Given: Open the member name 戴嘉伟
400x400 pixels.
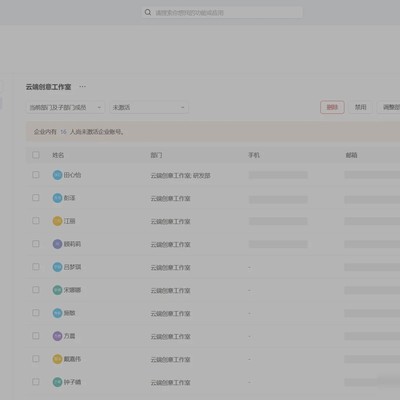Looking at the screenshot, I should [72, 359].
